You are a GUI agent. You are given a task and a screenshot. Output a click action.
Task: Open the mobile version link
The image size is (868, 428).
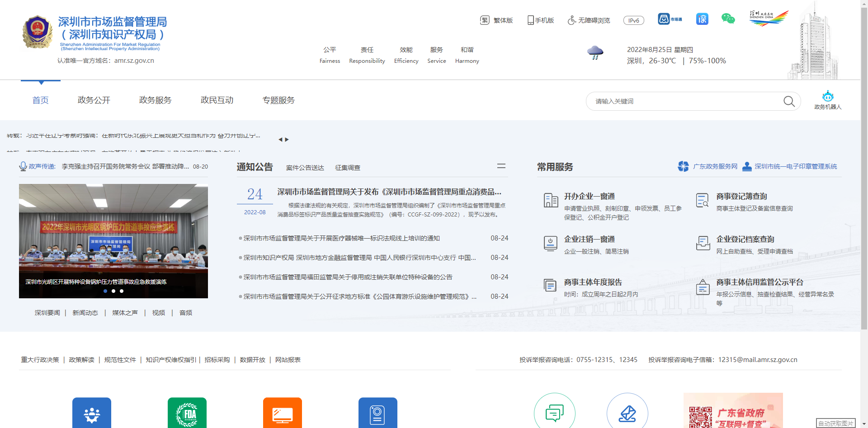(x=540, y=20)
